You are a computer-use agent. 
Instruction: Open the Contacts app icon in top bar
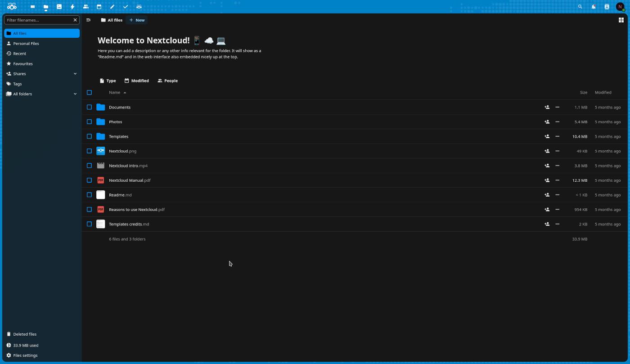85,7
